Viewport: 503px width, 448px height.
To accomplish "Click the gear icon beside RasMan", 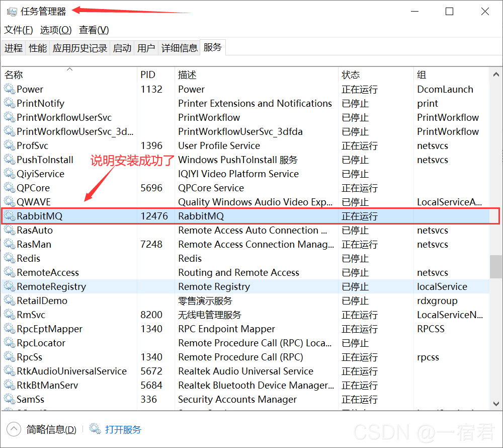I will click(9, 244).
